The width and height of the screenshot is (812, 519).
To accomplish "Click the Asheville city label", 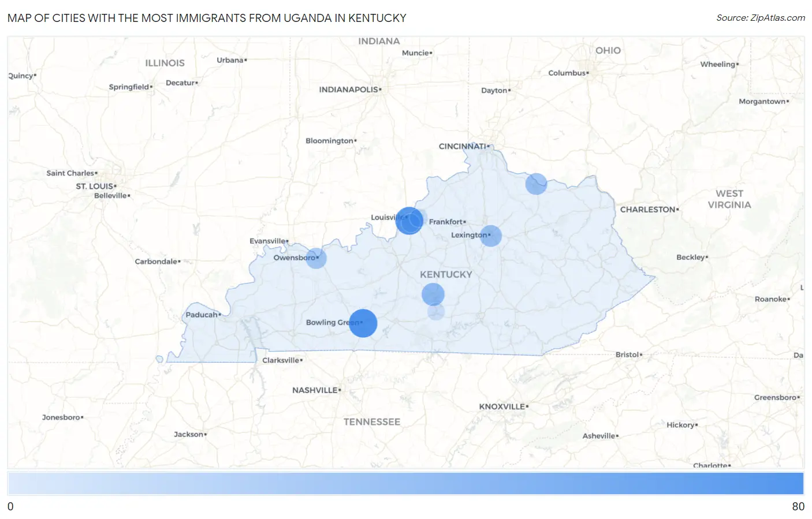I will 598,436.
